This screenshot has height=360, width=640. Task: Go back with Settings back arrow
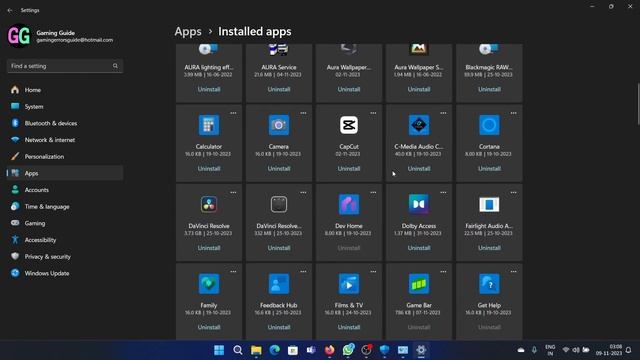[x=10, y=10]
